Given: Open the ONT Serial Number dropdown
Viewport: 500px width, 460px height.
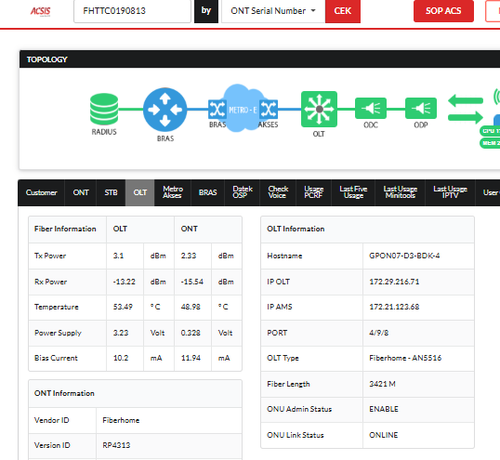Looking at the screenshot, I should [x=273, y=11].
